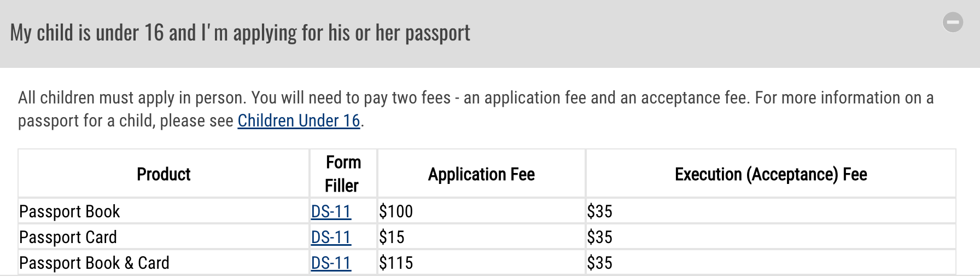Click the Execution (Acceptance) Fee header
Viewport: 980px width, 277px height.
[771, 174]
